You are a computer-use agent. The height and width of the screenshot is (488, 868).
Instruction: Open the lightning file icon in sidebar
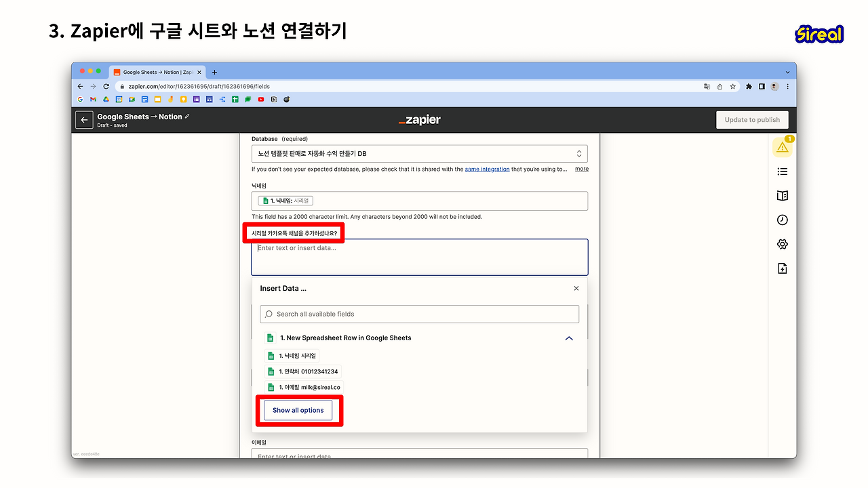click(x=783, y=268)
